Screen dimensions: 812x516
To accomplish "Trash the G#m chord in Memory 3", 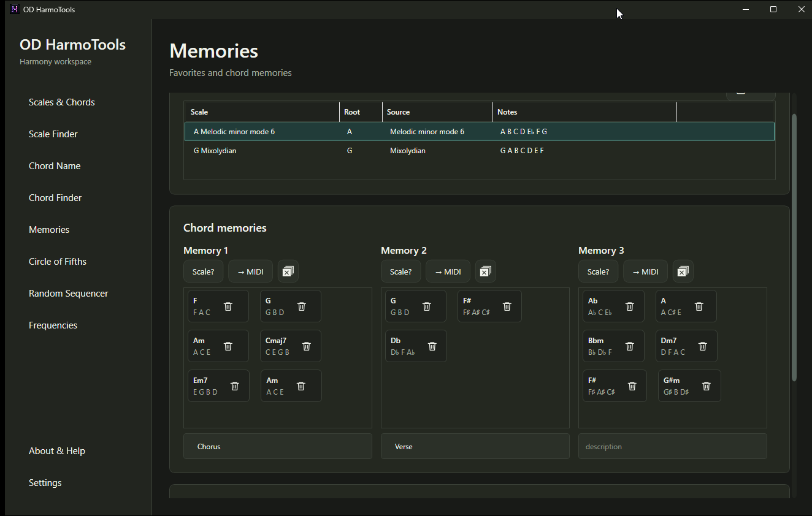I will coord(707,386).
